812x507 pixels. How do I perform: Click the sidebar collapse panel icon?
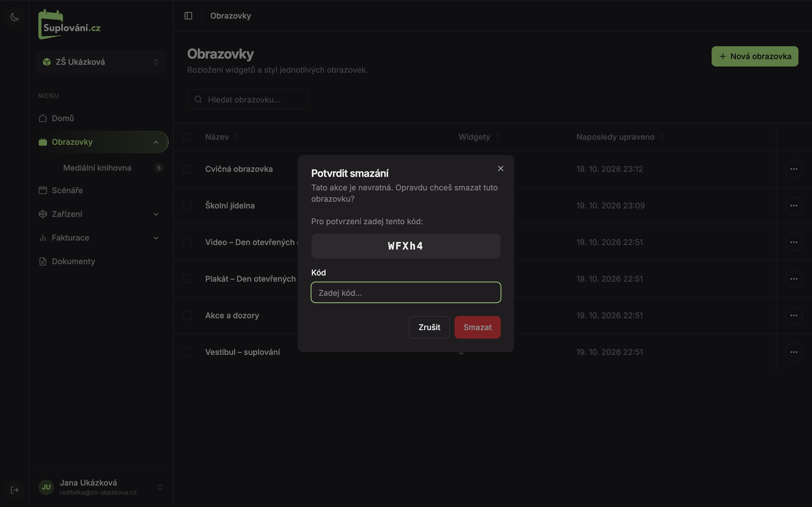[x=188, y=16]
